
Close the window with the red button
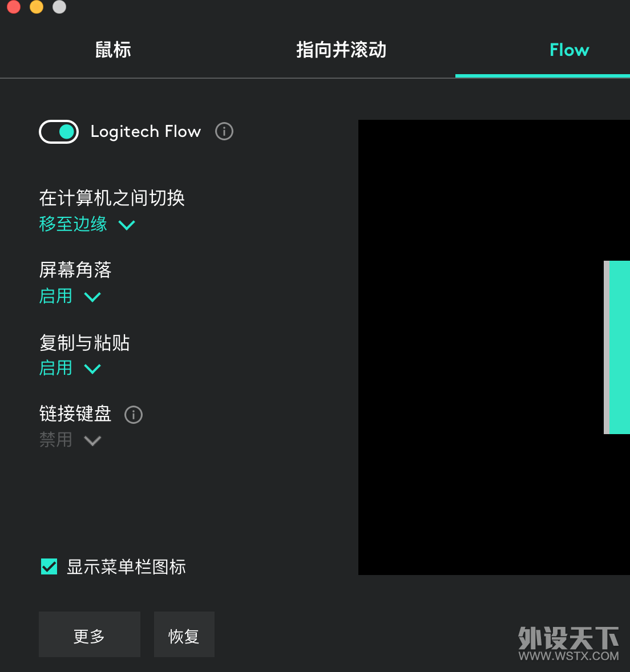point(14,6)
